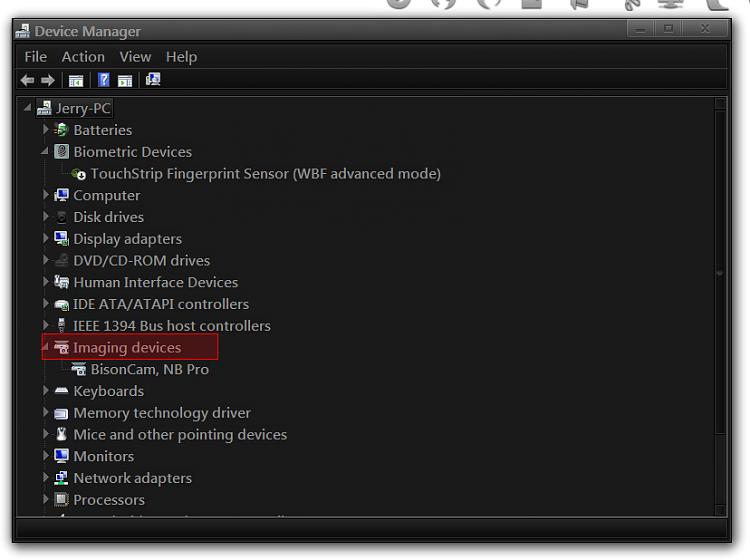Click the Back arrow toolbar icon
The width and height of the screenshot is (750, 560).
(27, 80)
